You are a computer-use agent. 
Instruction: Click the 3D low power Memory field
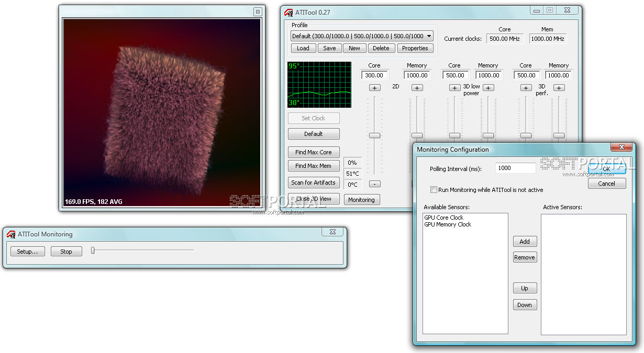[488, 75]
